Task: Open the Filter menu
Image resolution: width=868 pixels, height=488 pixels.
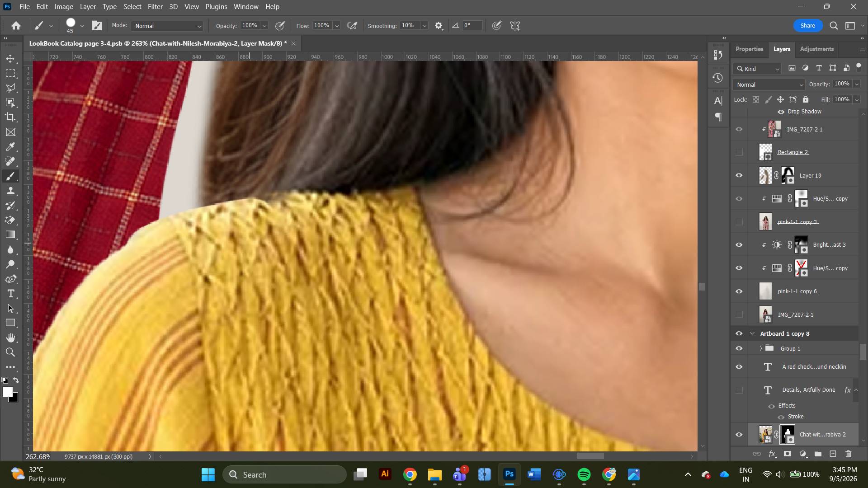Action: (155, 7)
